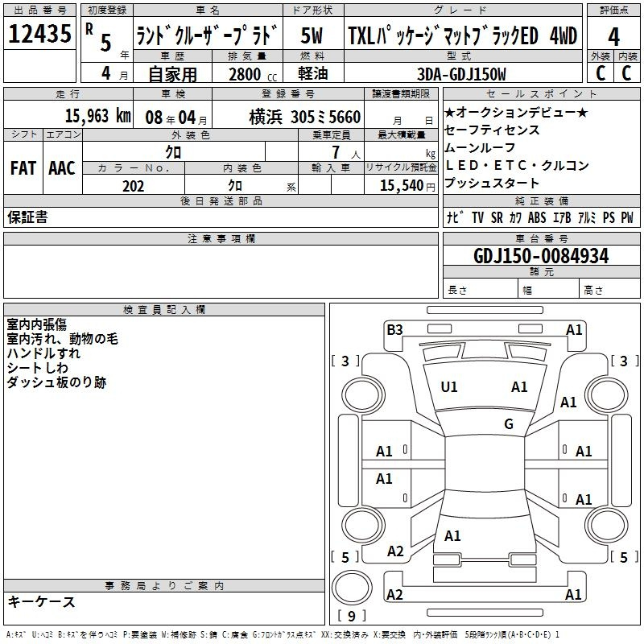Select the exterior grade C under 外装
The height and width of the screenshot is (644, 644).
click(601, 73)
